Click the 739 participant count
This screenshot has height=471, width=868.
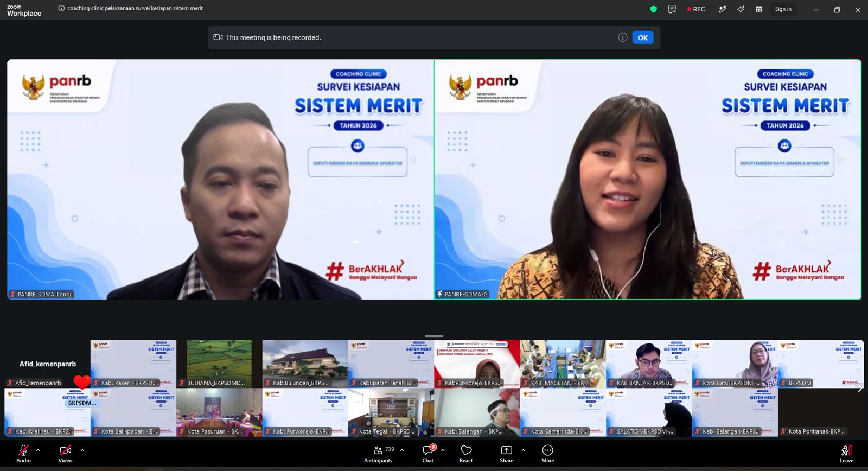(390, 449)
